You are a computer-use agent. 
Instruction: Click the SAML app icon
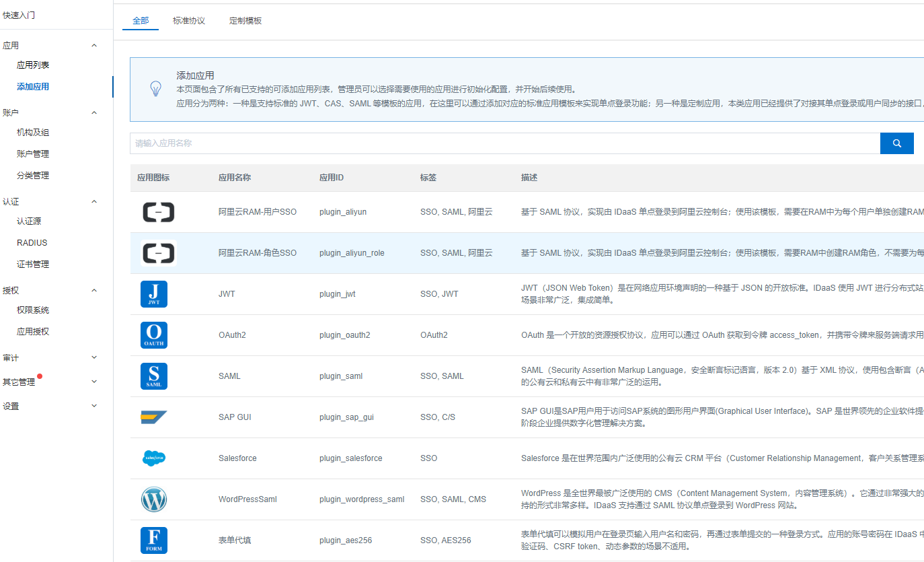(154, 376)
